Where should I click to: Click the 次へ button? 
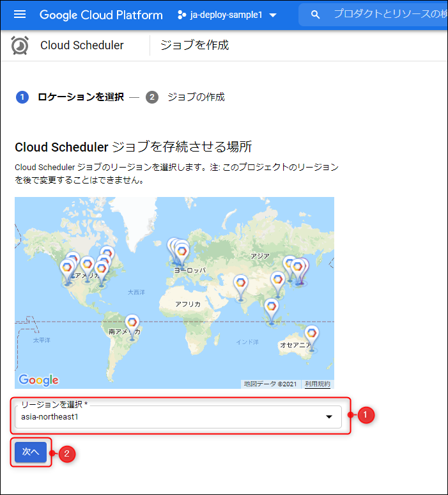(31, 452)
